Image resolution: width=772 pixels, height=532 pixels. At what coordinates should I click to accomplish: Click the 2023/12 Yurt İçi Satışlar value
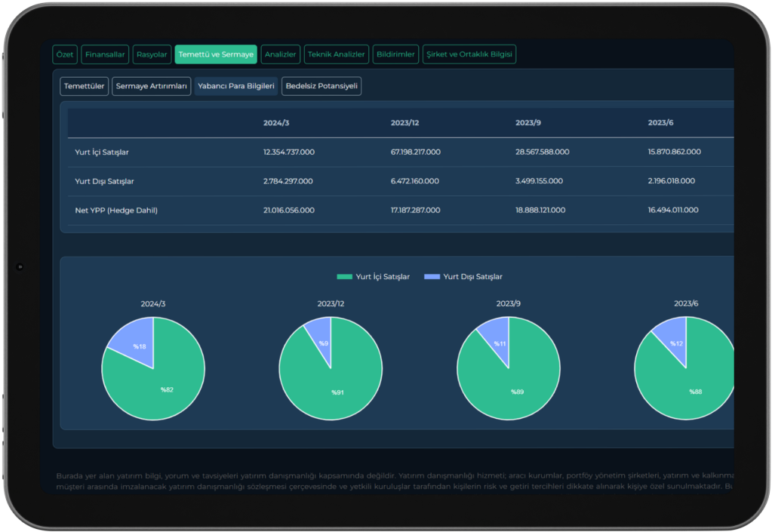tap(415, 152)
